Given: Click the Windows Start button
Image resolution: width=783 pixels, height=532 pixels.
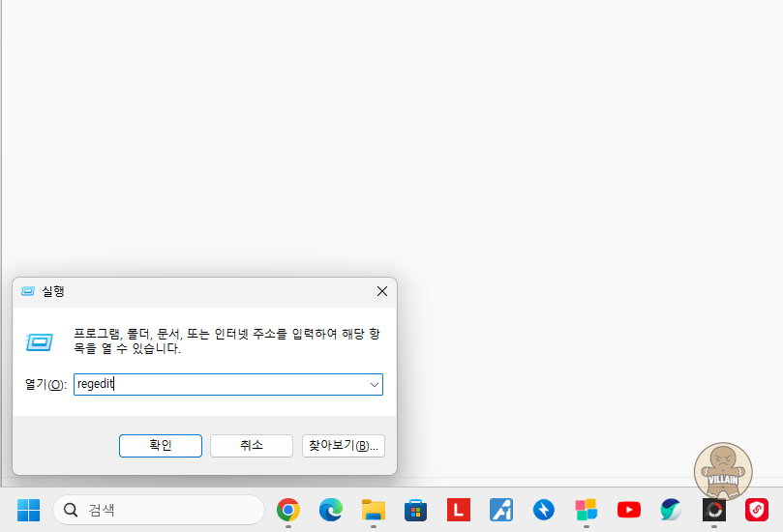Looking at the screenshot, I should pos(28,510).
